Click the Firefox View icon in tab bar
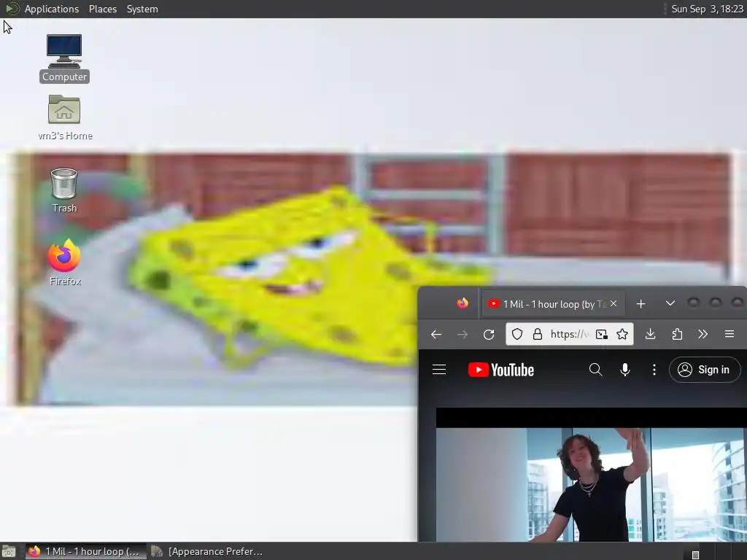Screen dimensions: 747x560 pos(462,303)
